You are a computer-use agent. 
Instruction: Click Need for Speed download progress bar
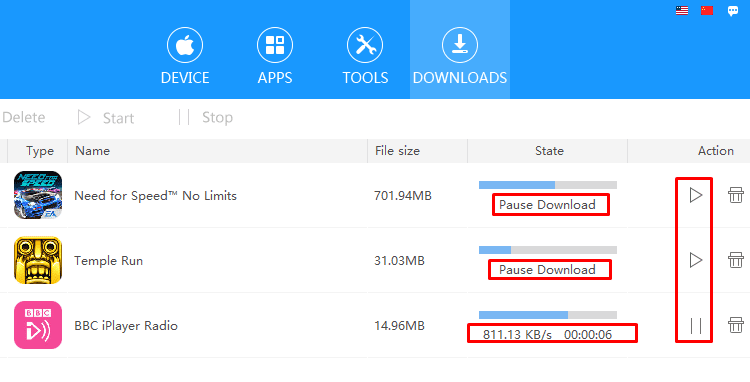coord(548,185)
